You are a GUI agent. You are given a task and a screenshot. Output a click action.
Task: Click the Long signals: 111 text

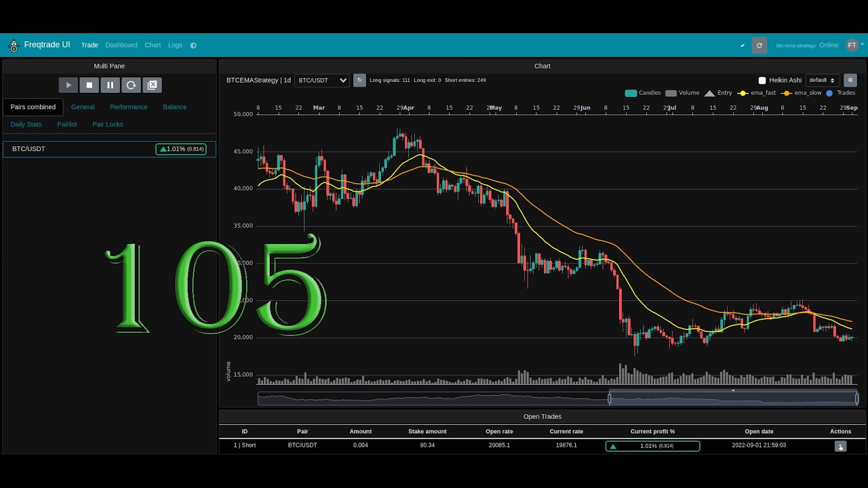[390, 80]
